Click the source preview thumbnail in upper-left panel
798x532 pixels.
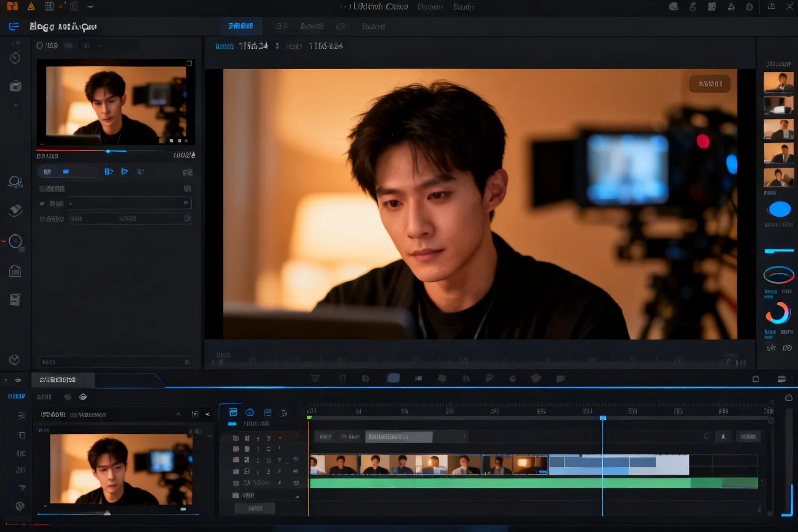[x=116, y=101]
